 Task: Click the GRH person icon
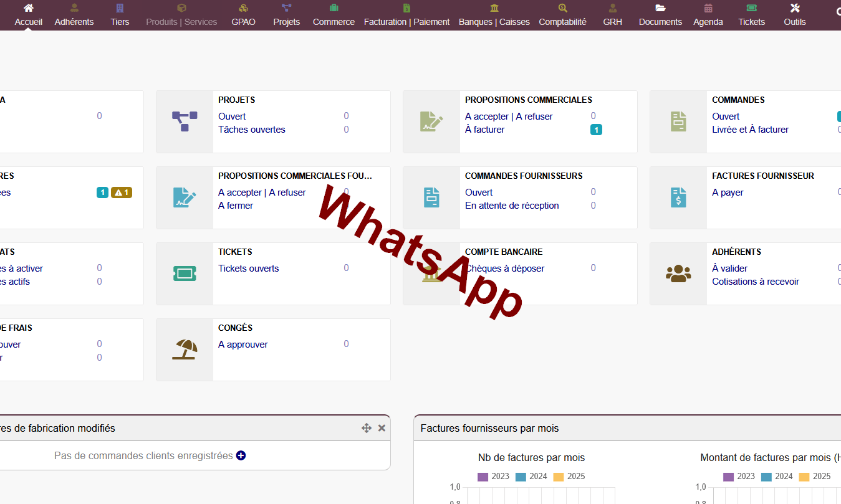[613, 8]
